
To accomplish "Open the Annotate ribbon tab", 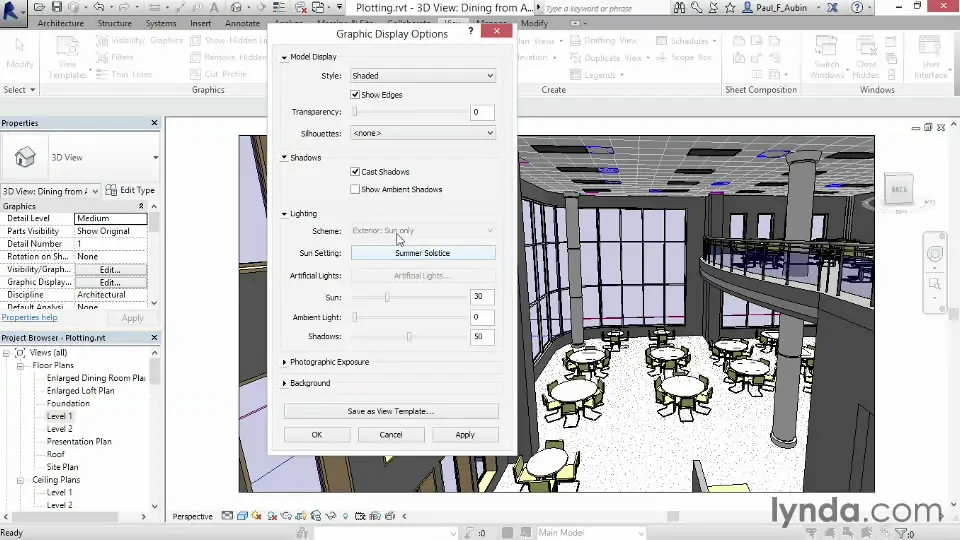I will pos(242,23).
